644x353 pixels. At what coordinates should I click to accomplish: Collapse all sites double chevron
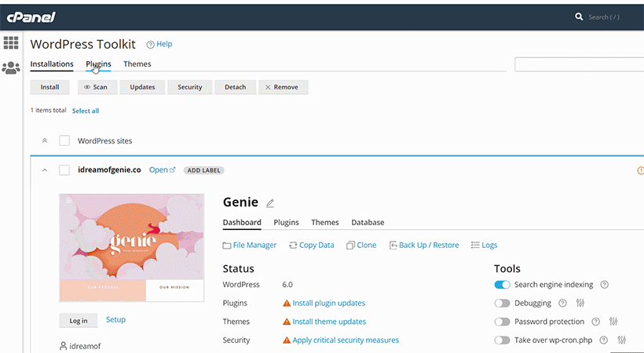pos(45,140)
